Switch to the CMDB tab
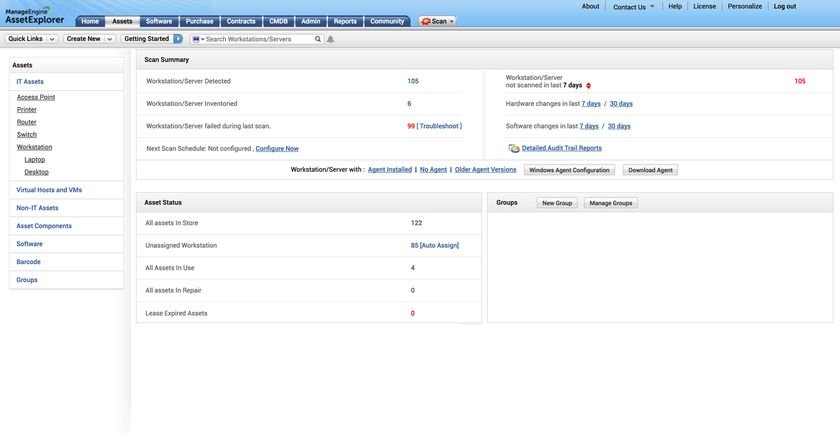 pyautogui.click(x=279, y=21)
